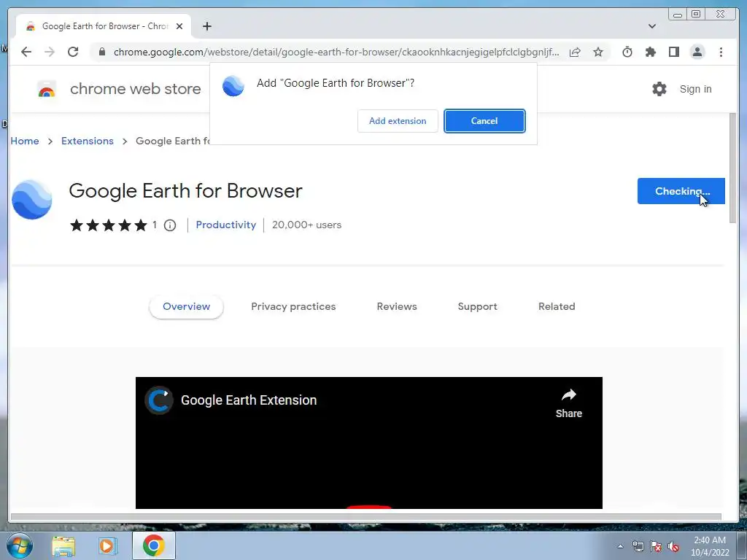
Task: Click the Checking... button
Action: click(x=681, y=191)
